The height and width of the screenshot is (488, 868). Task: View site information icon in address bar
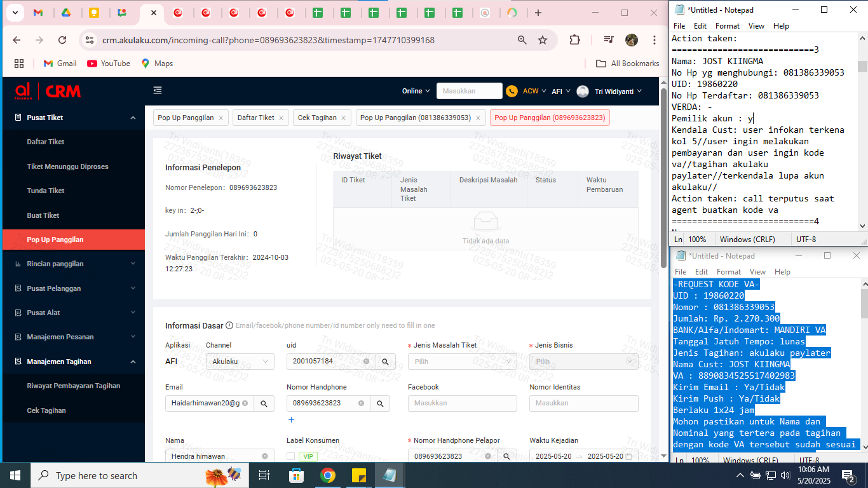(90, 40)
